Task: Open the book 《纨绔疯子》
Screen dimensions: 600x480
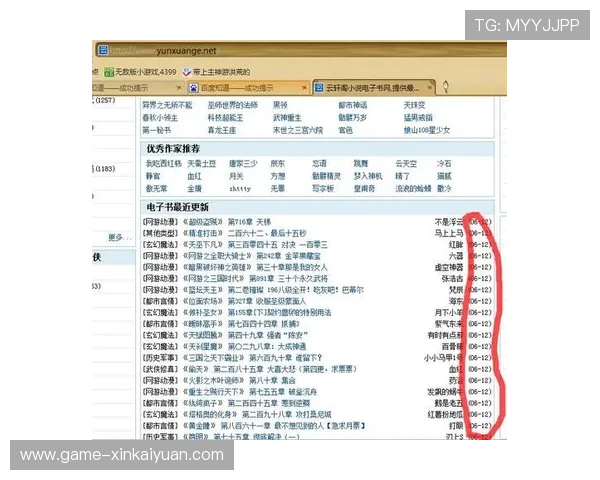Action: [202, 403]
